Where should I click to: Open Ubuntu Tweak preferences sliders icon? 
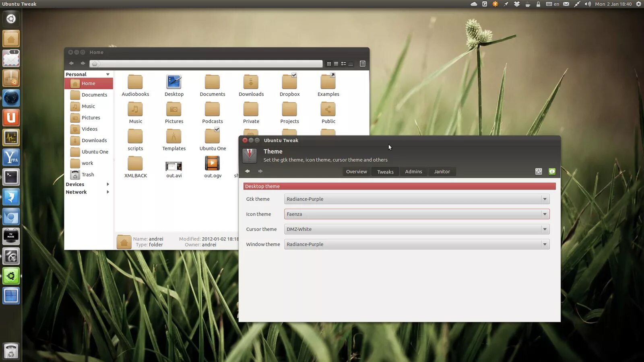pos(539,172)
